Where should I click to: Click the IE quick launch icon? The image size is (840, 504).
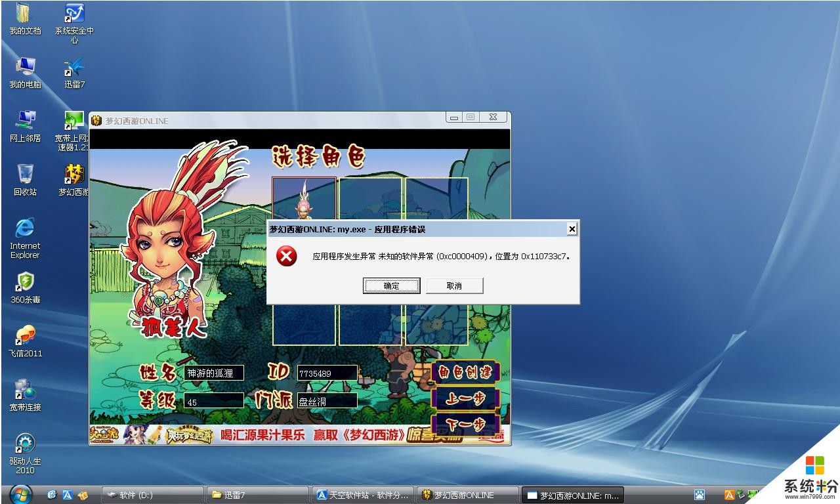(x=52, y=495)
